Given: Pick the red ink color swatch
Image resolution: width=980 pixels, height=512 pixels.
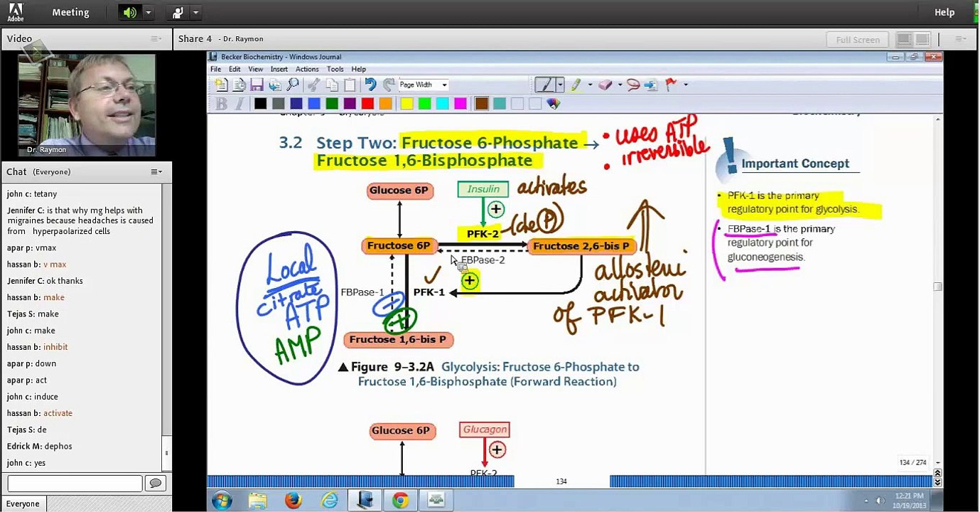Looking at the screenshot, I should pyautogui.click(x=367, y=104).
